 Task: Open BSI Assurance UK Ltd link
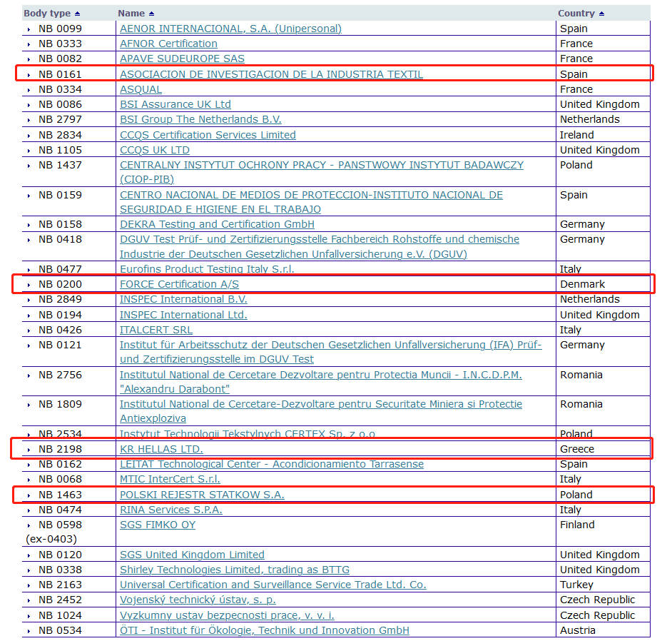(x=175, y=104)
